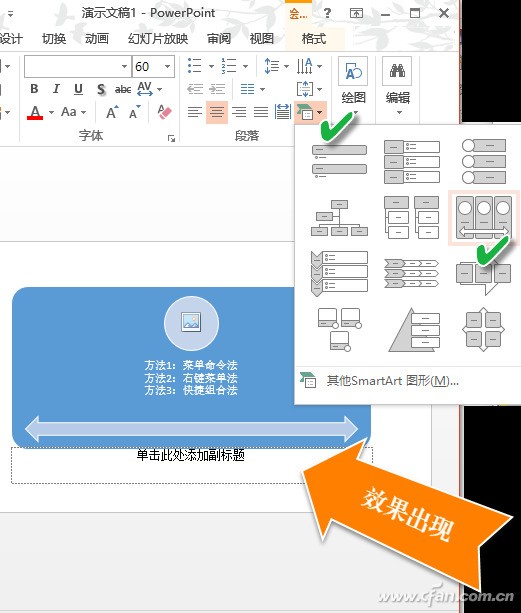Viewport: 521px width, 613px height.
Task: Click Decrease Font Size icon
Action: [134, 113]
